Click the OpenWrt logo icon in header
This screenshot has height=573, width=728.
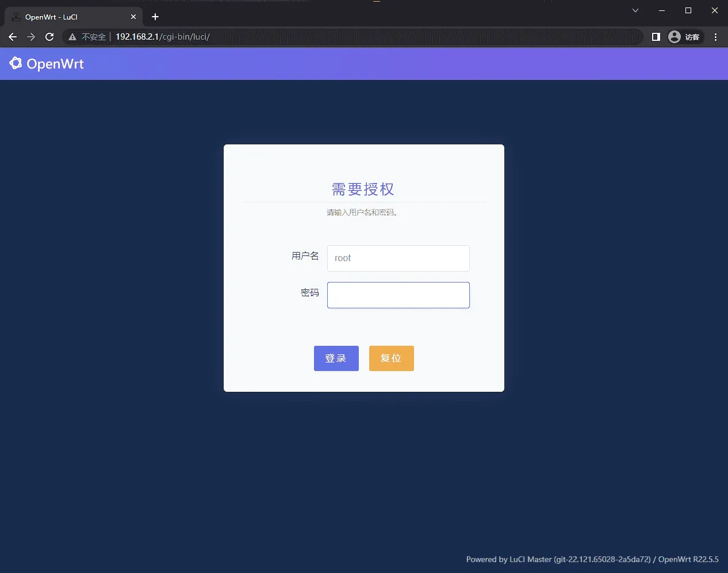16,63
